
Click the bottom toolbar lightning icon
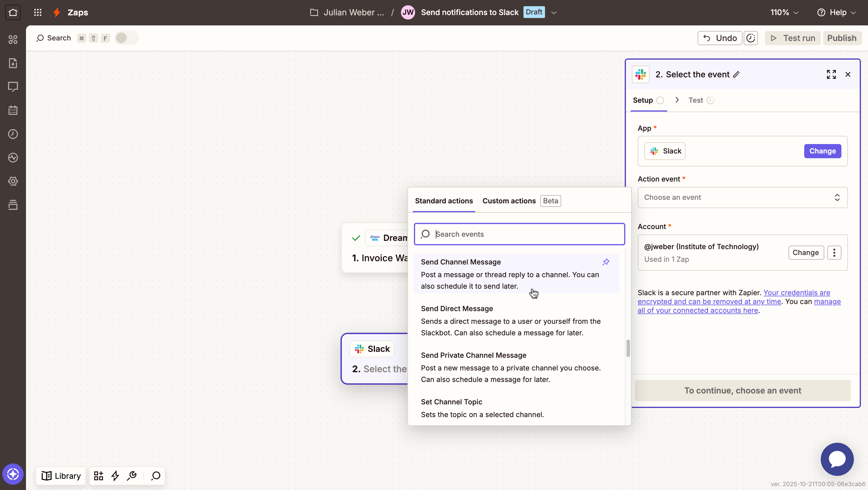pyautogui.click(x=115, y=476)
